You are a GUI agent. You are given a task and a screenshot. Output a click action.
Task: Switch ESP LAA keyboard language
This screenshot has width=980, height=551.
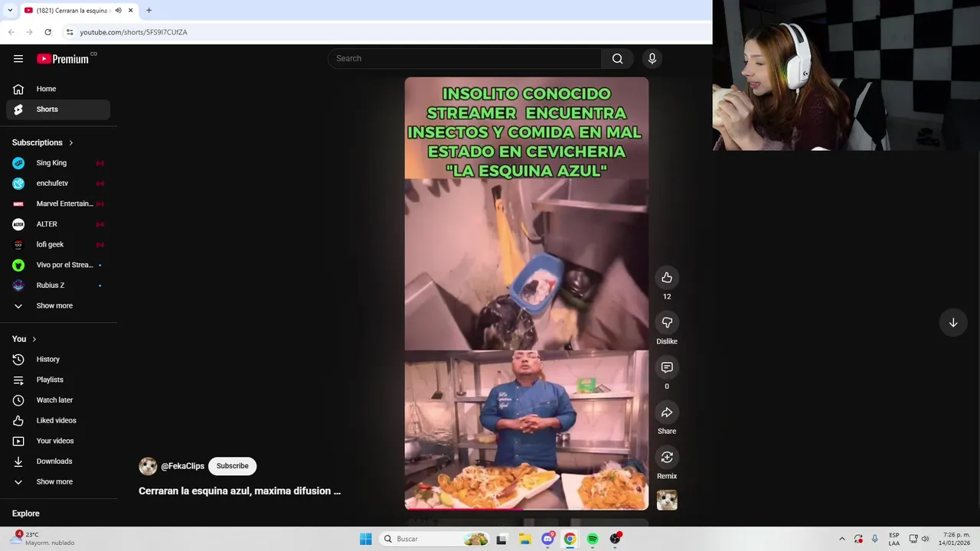894,539
